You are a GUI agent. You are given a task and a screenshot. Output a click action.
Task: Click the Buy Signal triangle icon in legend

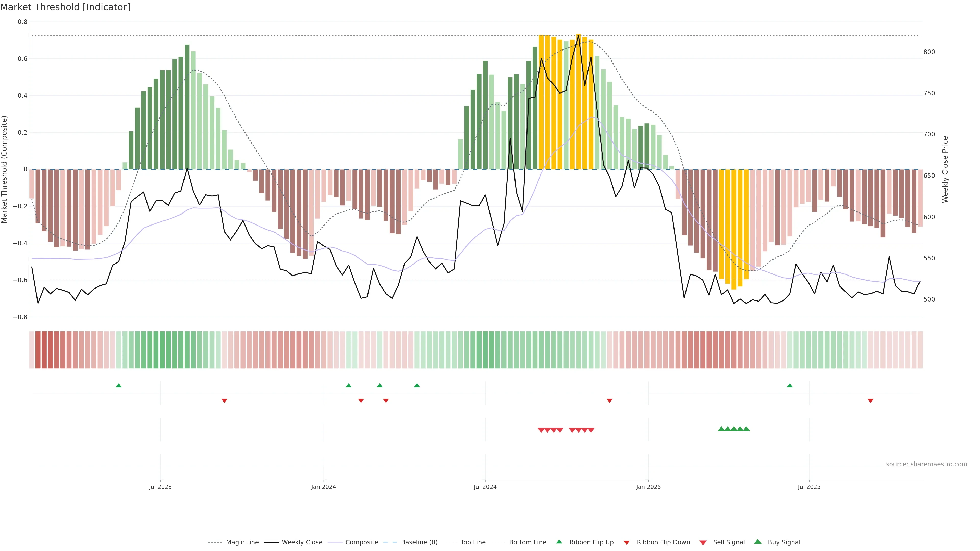[x=758, y=542]
